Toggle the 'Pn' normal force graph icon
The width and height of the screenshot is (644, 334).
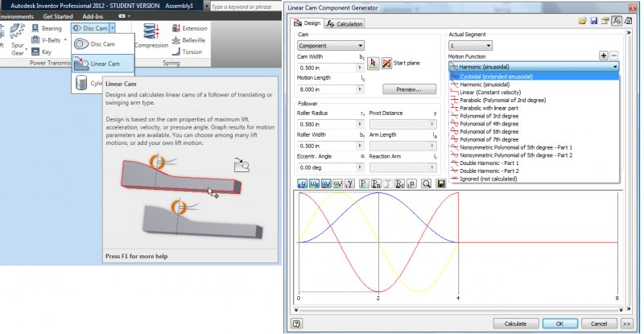(x=375, y=183)
